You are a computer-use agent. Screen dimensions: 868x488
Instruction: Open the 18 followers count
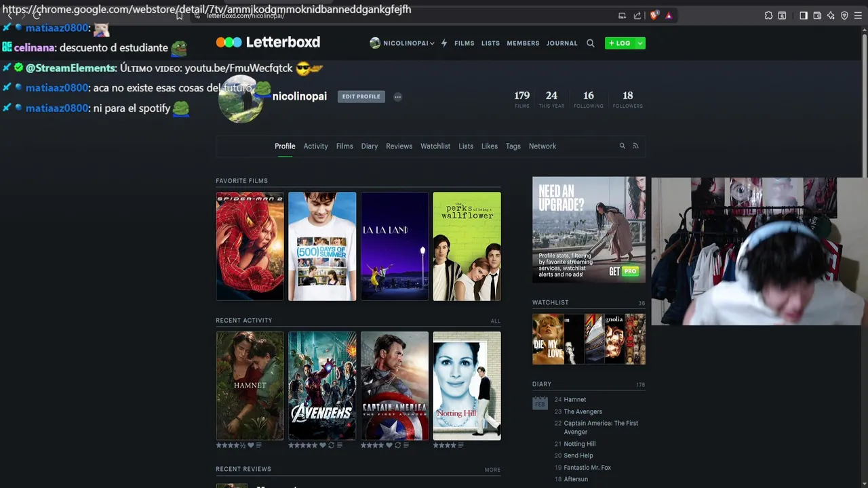pyautogui.click(x=627, y=98)
